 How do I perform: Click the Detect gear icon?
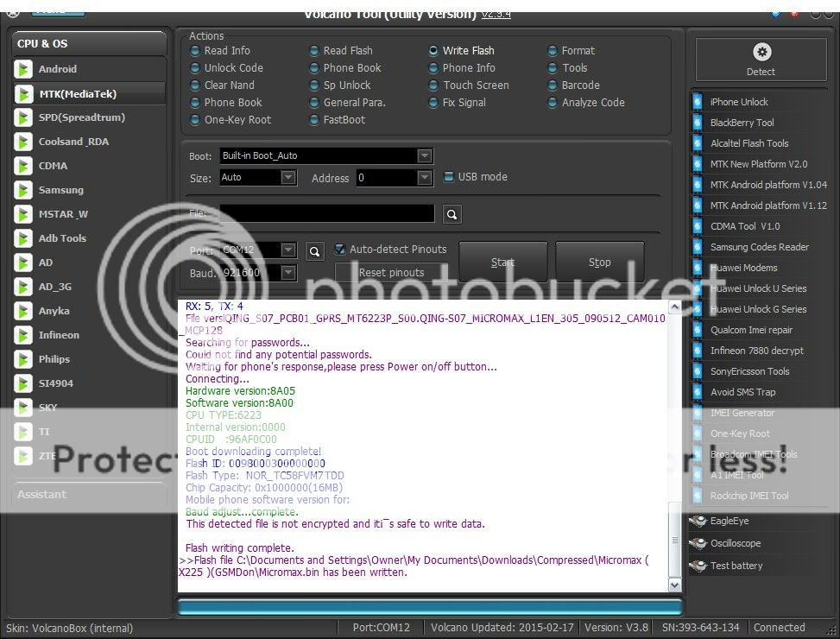[x=761, y=52]
